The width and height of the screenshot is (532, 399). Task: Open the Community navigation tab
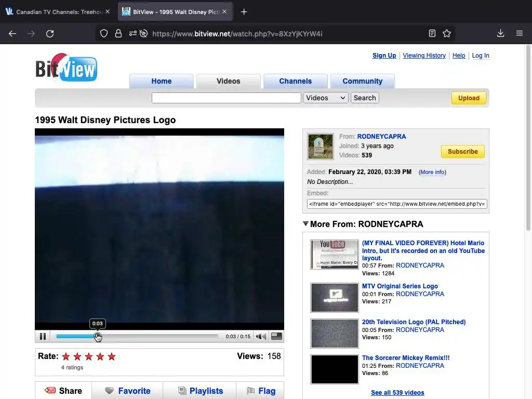click(362, 81)
